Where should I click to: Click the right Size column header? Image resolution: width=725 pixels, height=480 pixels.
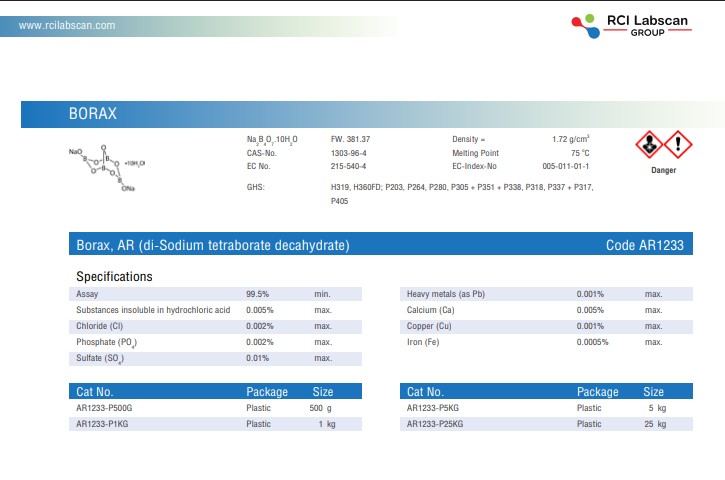[x=654, y=392]
